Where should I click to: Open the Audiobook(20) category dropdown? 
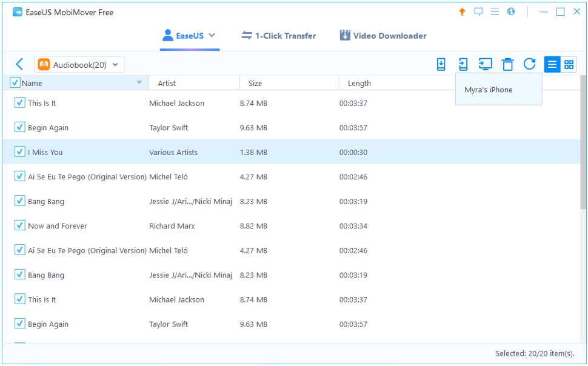pos(79,64)
